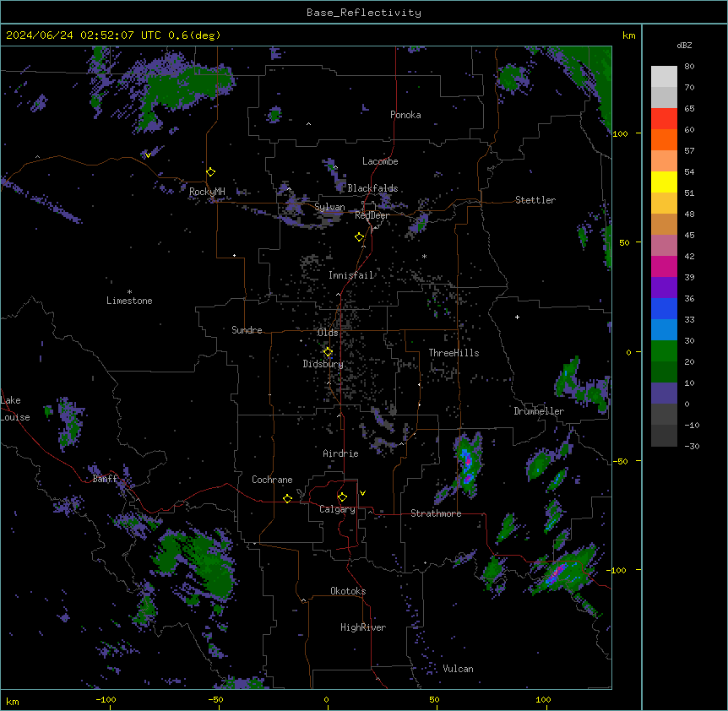This screenshot has height=711, width=728.
Task: Click the ThreeHills city label
Action: pos(454,353)
